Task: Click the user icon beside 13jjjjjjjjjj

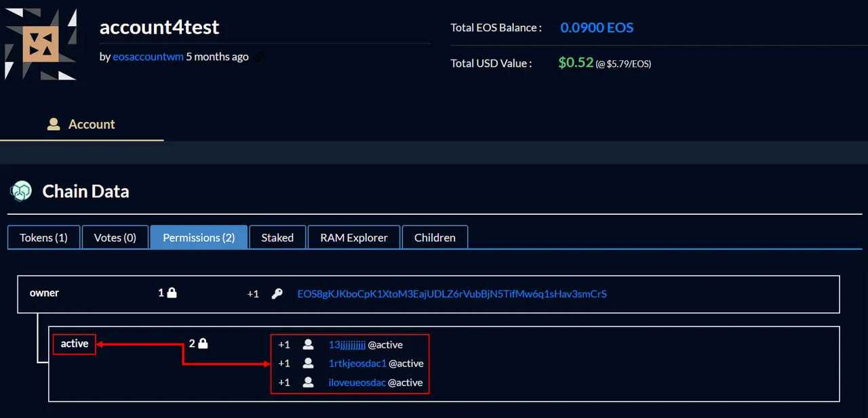Action: click(308, 345)
